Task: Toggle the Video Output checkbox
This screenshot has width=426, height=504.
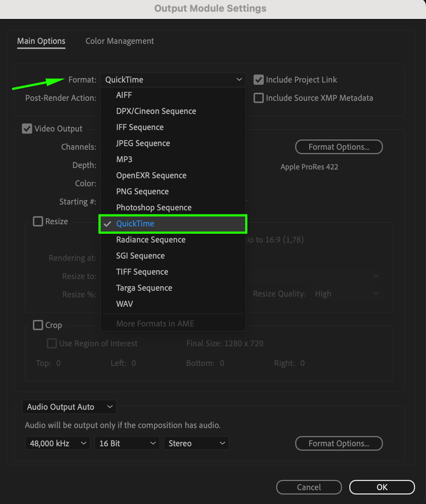Action: [x=27, y=129]
